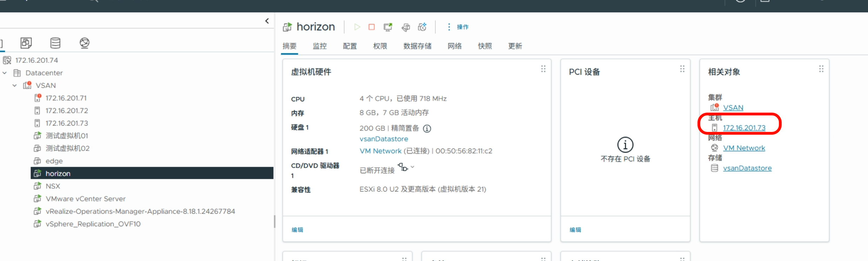
Task: Open VM Network link in 相关对象
Action: coord(744,148)
